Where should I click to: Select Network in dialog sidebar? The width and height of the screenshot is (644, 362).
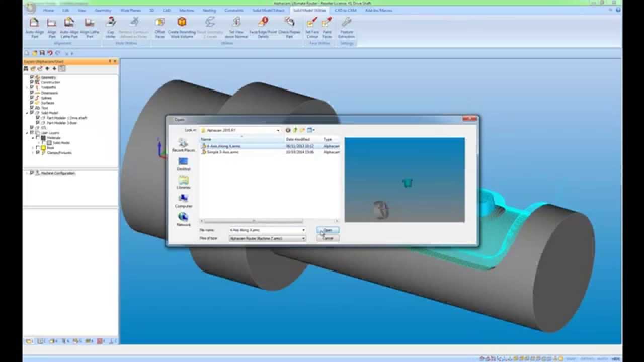tap(184, 220)
